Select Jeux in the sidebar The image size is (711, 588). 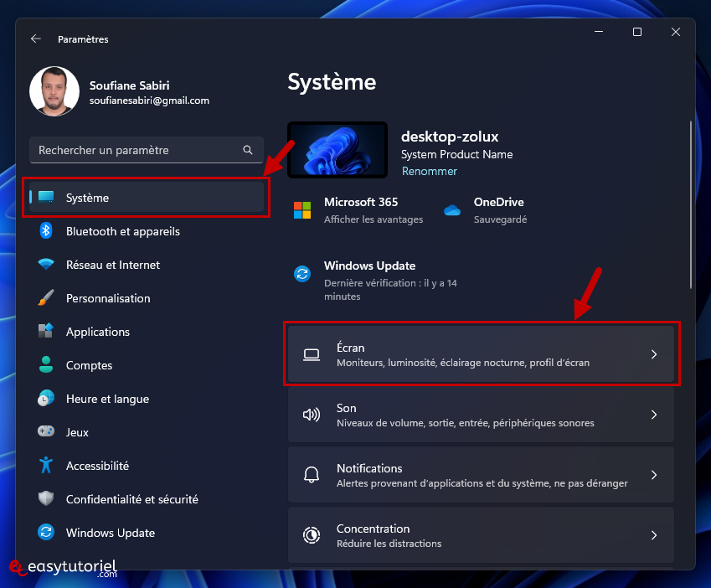(x=147, y=432)
